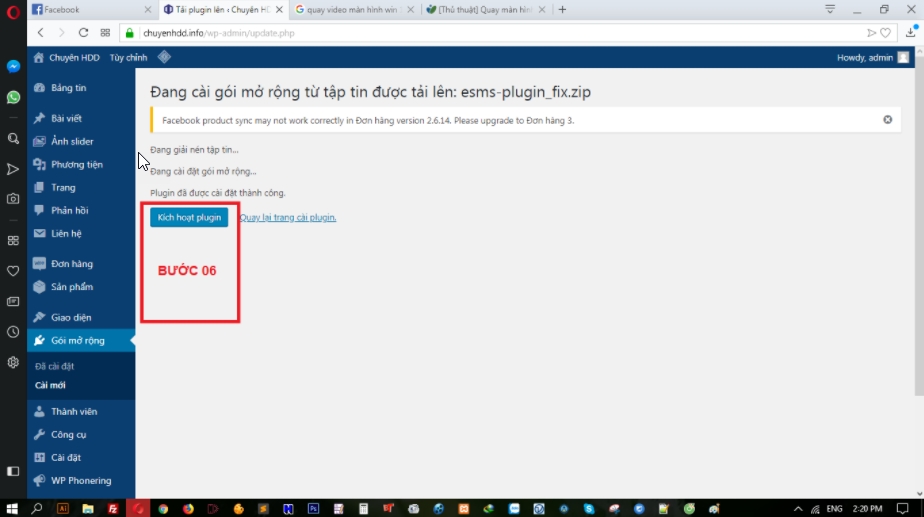This screenshot has height=517, width=924.
Task: Click the Kích hoạt plugin button
Action: click(189, 217)
